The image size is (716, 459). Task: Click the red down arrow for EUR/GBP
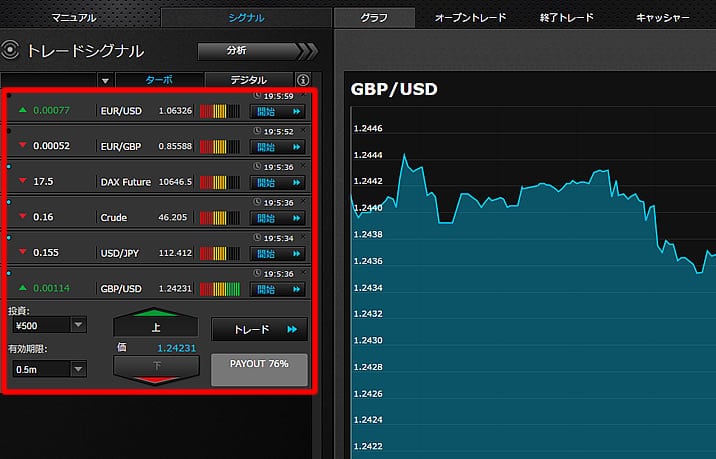pos(22,145)
